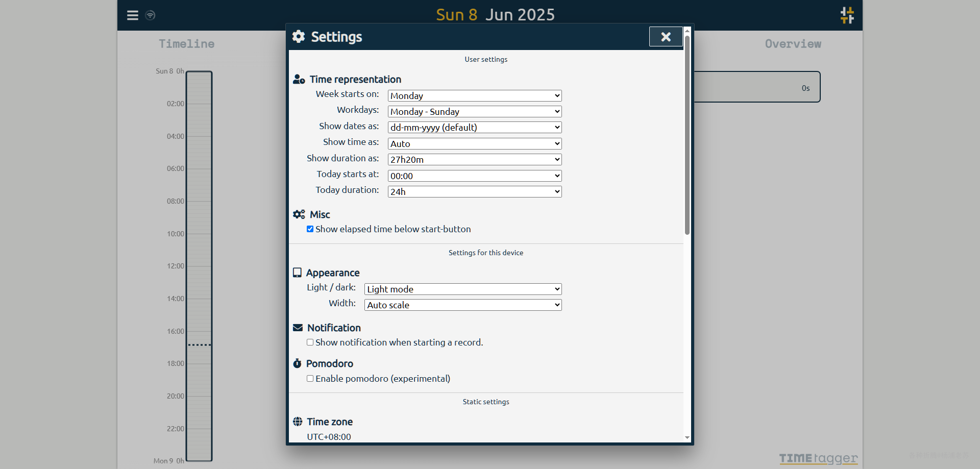980x469 pixels.
Task: Click the scrollbar up arrow
Action: click(687, 31)
